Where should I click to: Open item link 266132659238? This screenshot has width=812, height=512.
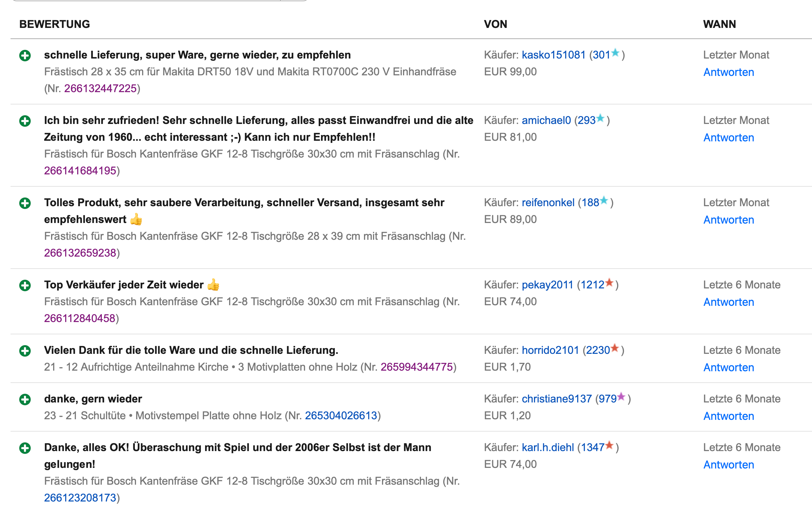(x=80, y=253)
